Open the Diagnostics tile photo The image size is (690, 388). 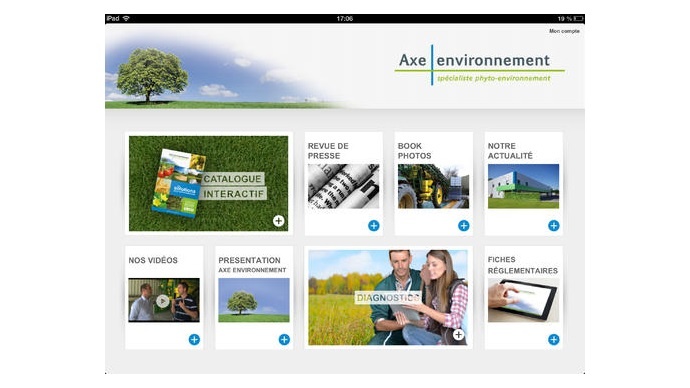tap(388, 297)
